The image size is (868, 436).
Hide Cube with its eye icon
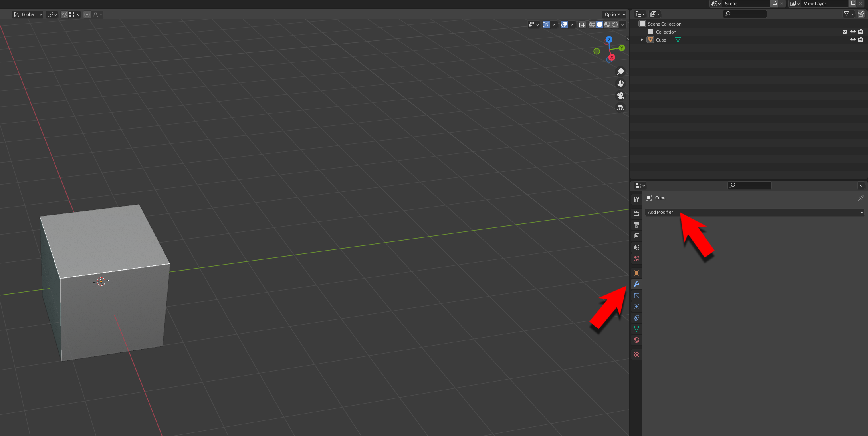coord(853,40)
